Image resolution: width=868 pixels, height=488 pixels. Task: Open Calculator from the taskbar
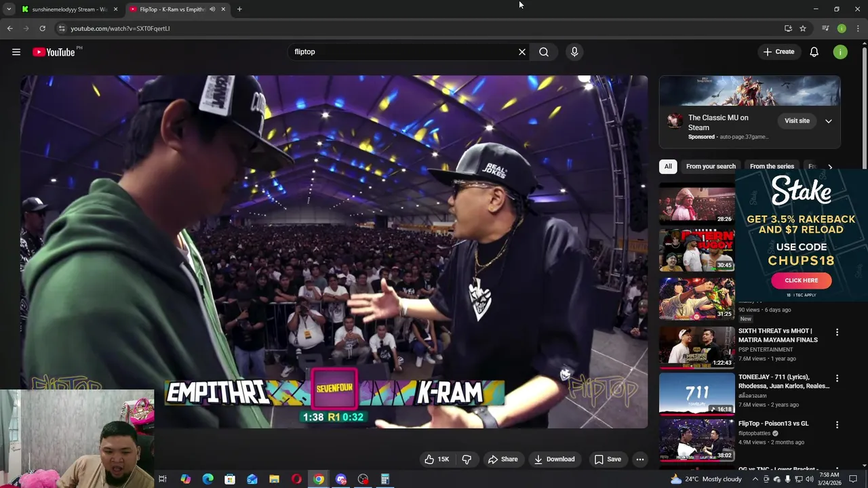tap(384, 479)
